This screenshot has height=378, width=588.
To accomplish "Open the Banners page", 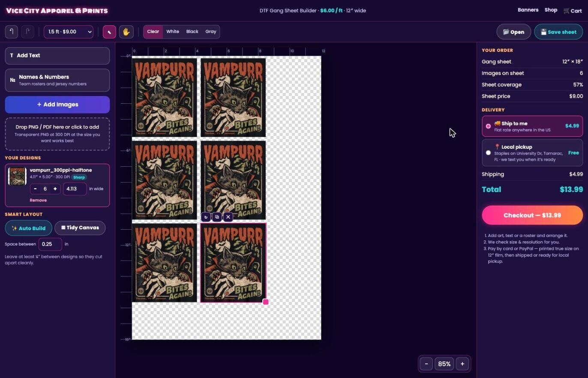I will click(528, 10).
